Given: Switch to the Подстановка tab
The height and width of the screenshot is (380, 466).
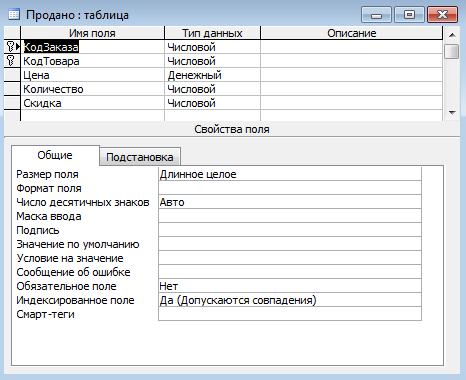Looking at the screenshot, I should coord(140,157).
